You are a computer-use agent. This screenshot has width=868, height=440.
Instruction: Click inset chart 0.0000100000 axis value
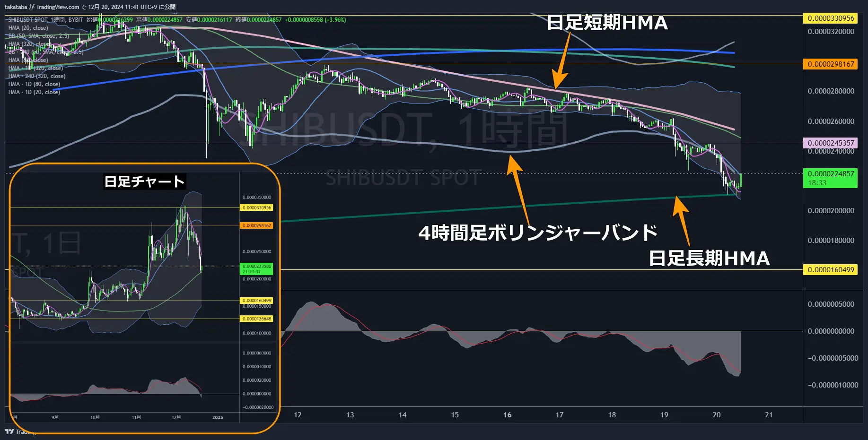click(x=257, y=334)
